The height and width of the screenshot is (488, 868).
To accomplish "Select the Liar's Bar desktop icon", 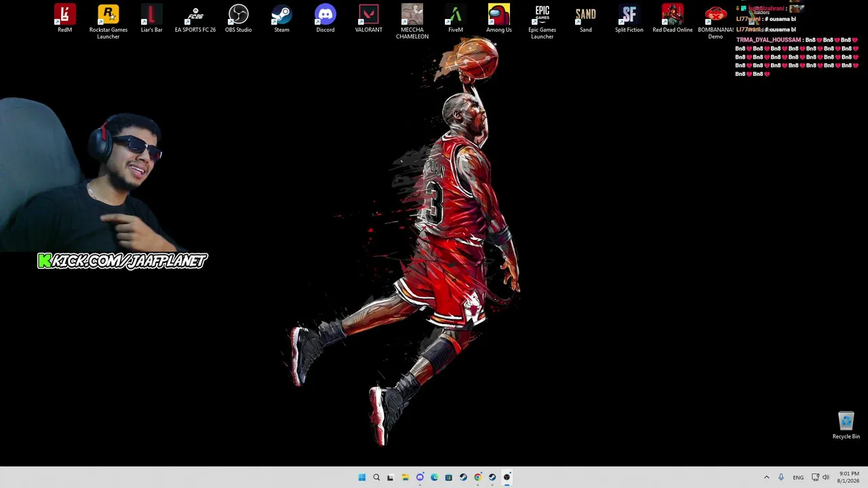I will (x=152, y=19).
